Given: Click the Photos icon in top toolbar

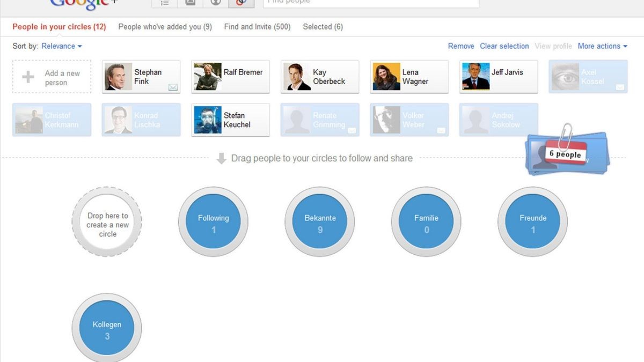Looking at the screenshot, I should point(190,3).
